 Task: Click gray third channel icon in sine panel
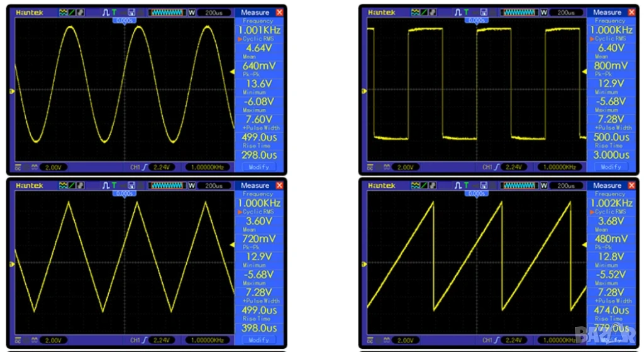click(80, 13)
